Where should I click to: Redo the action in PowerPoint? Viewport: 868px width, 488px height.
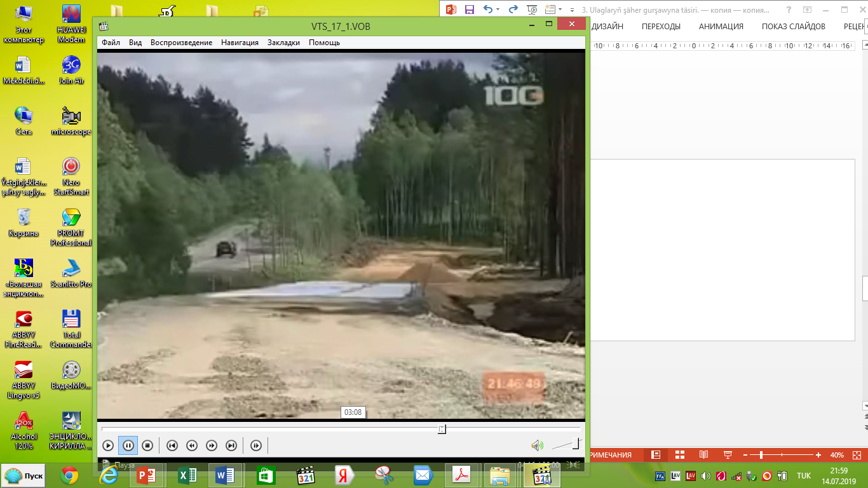[x=513, y=10]
